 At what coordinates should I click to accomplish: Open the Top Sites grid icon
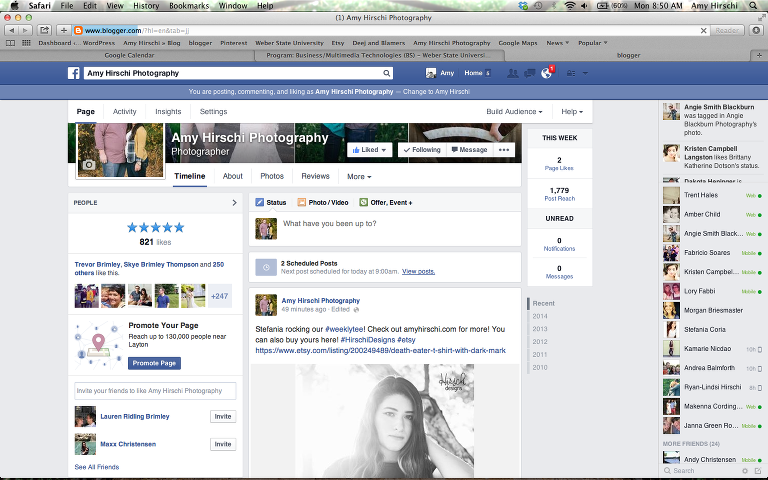tap(26, 43)
